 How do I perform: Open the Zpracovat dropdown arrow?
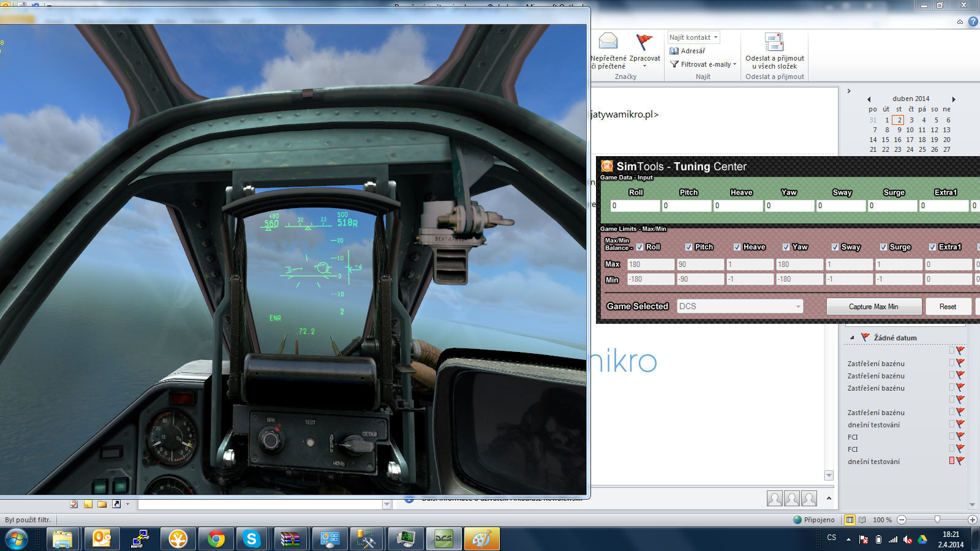point(644,66)
